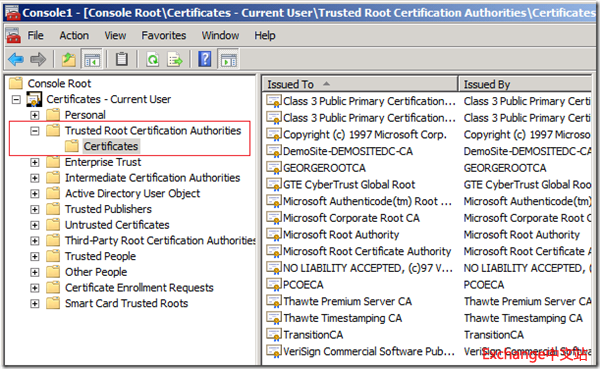Sort by the Issued To column header
The image size is (600, 369).
[360, 84]
